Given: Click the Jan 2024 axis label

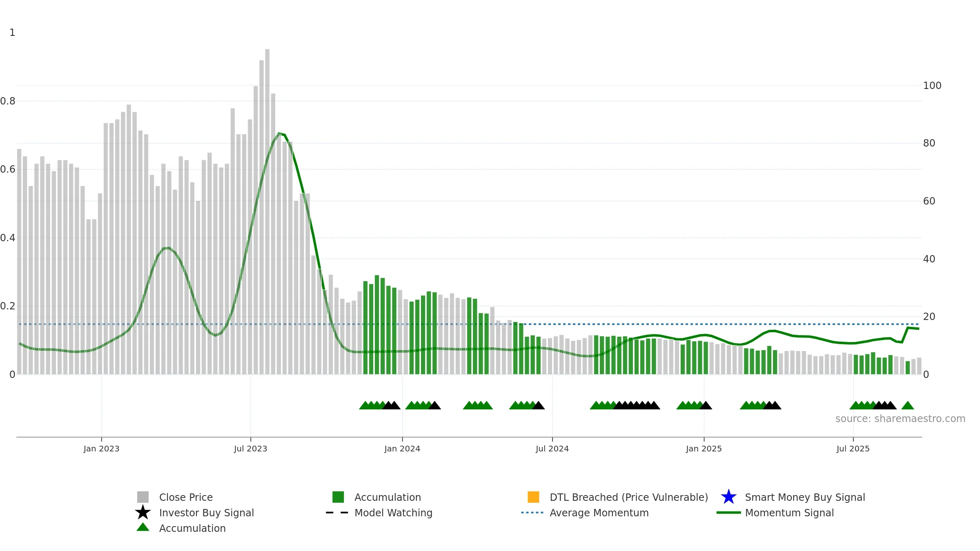Looking at the screenshot, I should click(x=402, y=449).
